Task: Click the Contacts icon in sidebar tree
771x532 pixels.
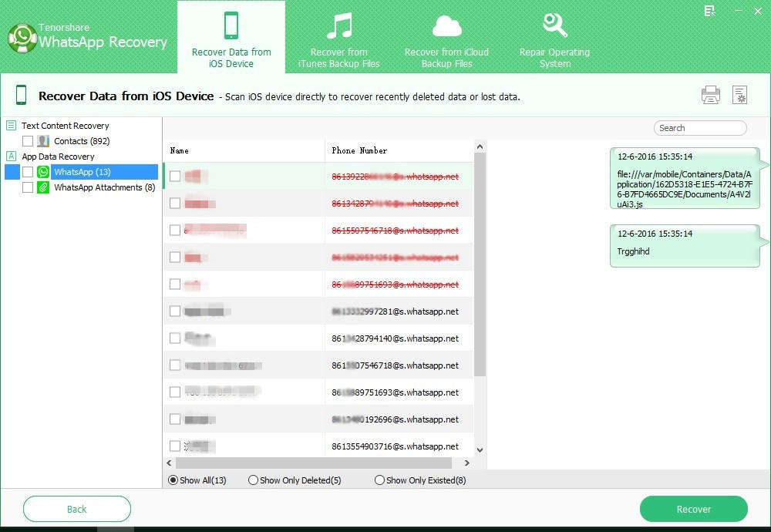Action: (x=43, y=141)
